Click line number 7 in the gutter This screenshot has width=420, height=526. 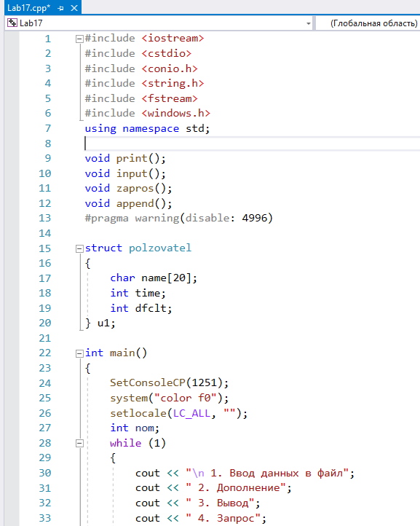[x=48, y=128]
